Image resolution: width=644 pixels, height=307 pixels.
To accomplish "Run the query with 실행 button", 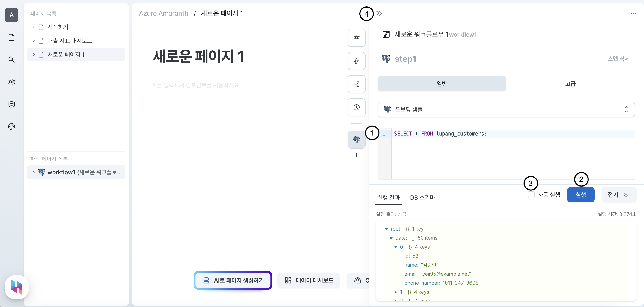I will [581, 195].
